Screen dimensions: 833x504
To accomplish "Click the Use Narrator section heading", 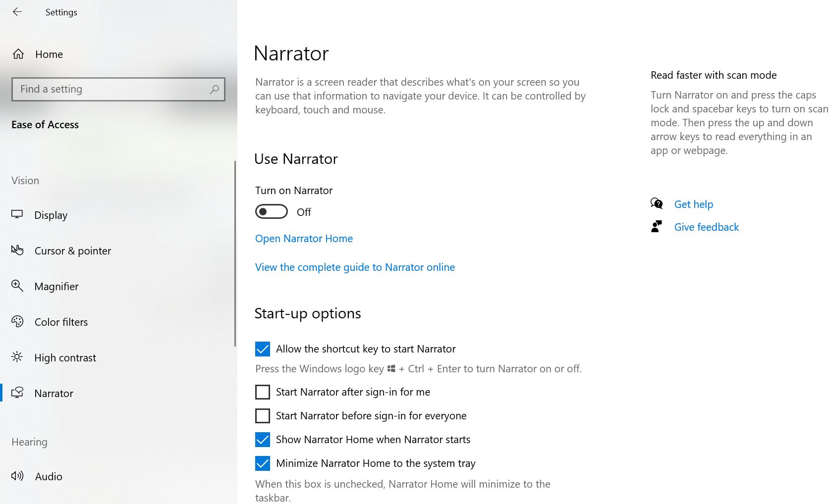I will pos(296,159).
